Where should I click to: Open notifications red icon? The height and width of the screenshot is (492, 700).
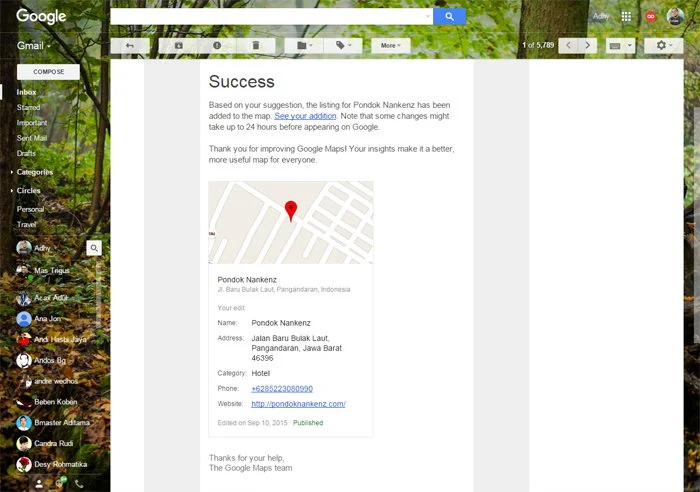(x=651, y=17)
